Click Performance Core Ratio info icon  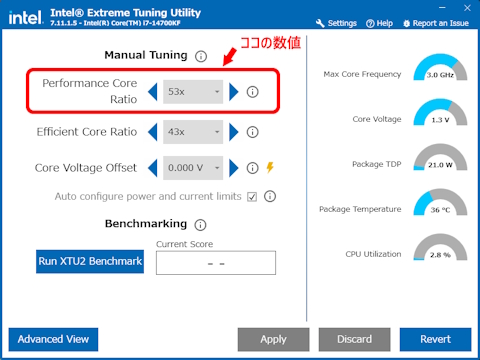(x=252, y=92)
